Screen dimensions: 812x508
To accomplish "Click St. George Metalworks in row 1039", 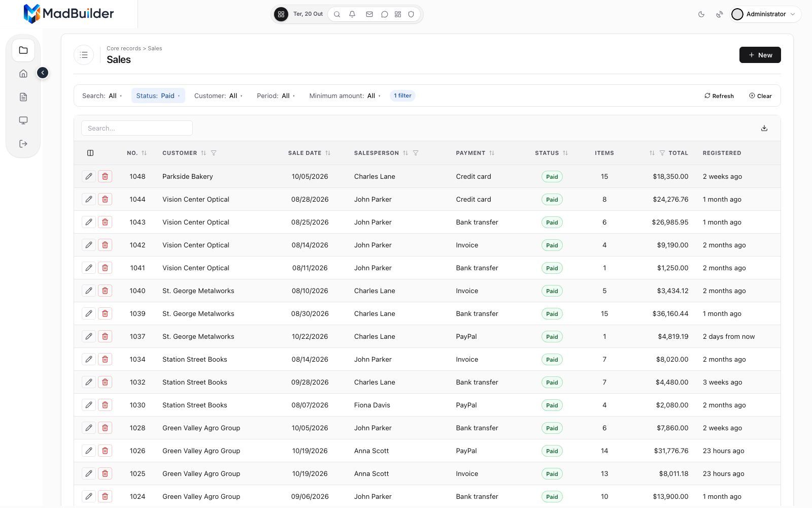I will (x=198, y=313).
